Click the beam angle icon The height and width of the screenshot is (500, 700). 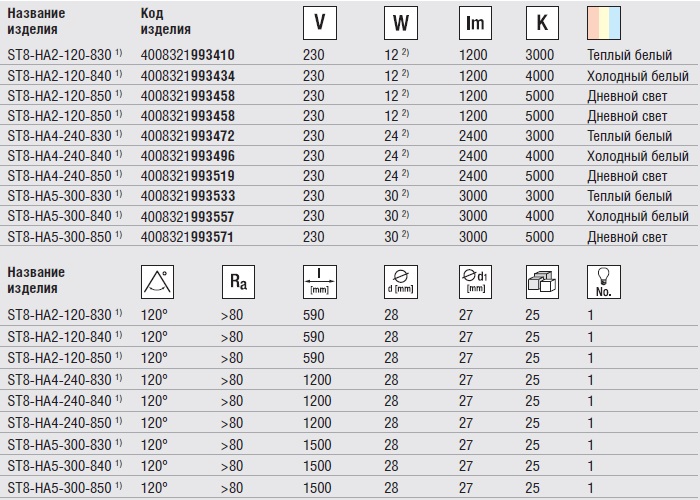coord(158,284)
